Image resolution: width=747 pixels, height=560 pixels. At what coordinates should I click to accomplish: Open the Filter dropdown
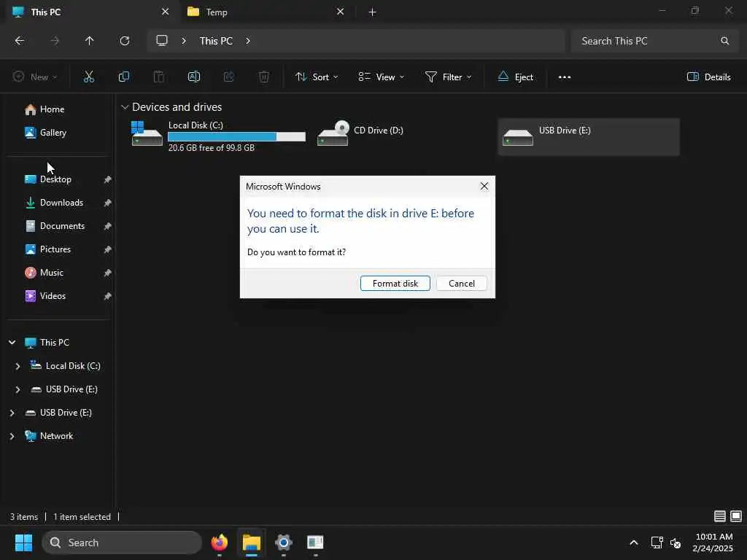448,77
